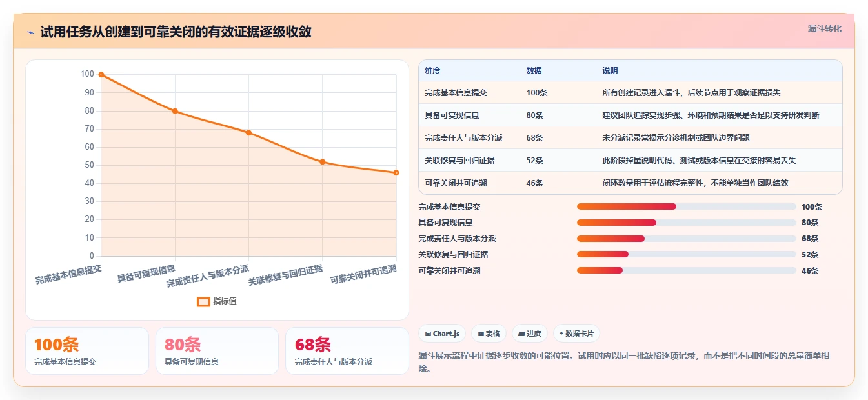This screenshot has width=868, height=400.
Task: Click the 100条 value beside the progress bars
Action: point(812,207)
